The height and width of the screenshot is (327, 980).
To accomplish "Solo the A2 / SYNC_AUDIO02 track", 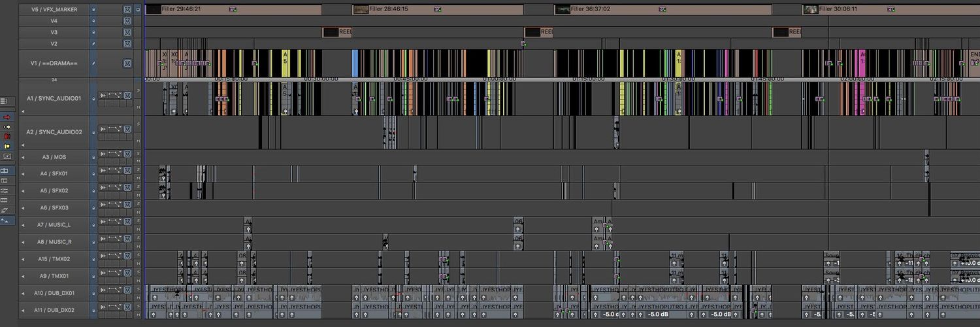I will pyautogui.click(x=138, y=124).
